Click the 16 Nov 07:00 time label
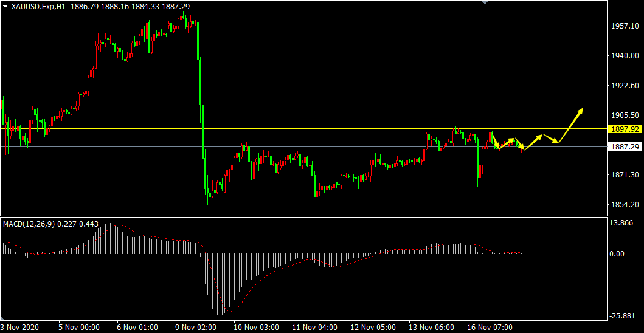This screenshot has height=333, width=644. (490, 328)
